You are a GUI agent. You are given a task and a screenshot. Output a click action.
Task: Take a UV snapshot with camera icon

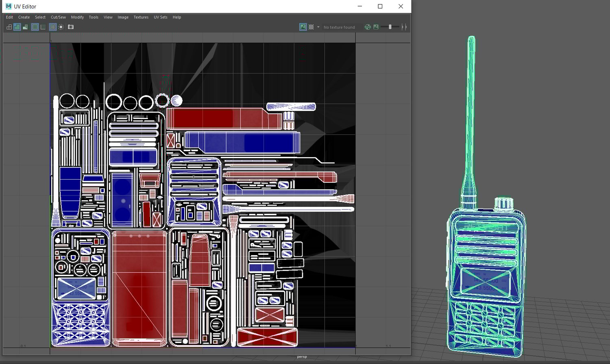click(x=71, y=27)
